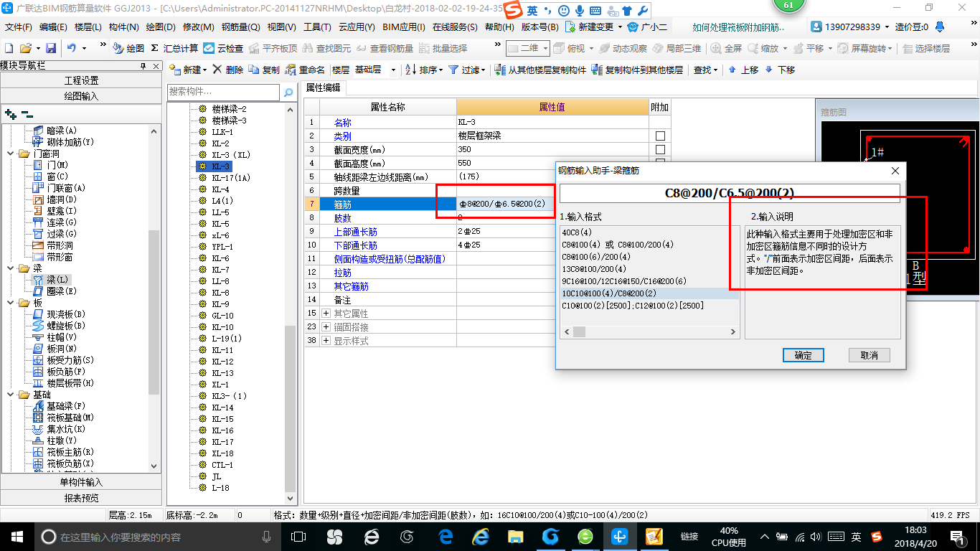Click the Windows Start button

(17, 536)
